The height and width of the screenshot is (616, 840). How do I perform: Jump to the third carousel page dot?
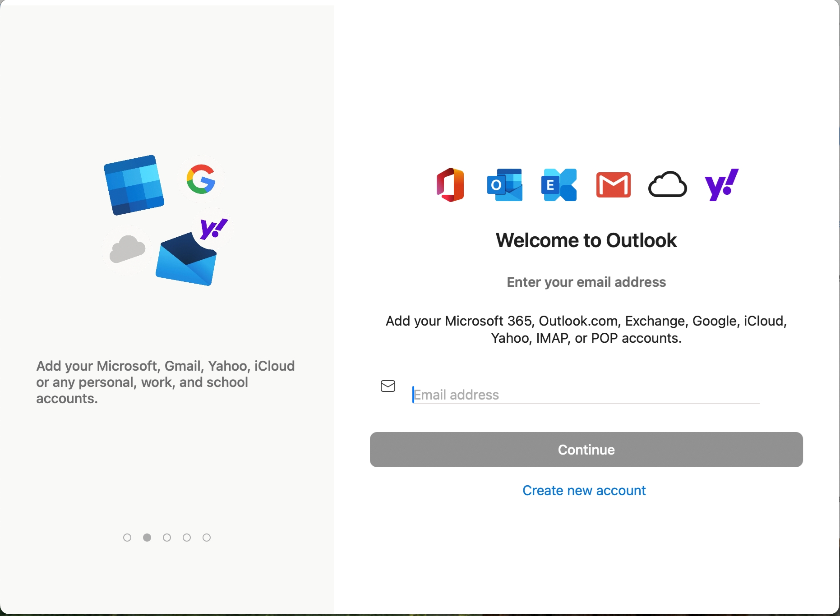(x=167, y=538)
